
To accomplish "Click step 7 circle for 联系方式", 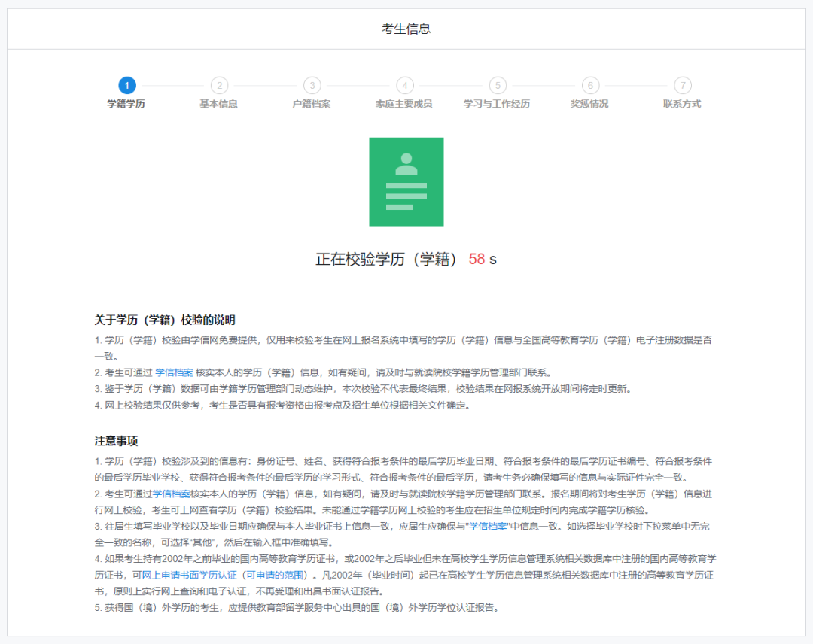I will click(683, 86).
